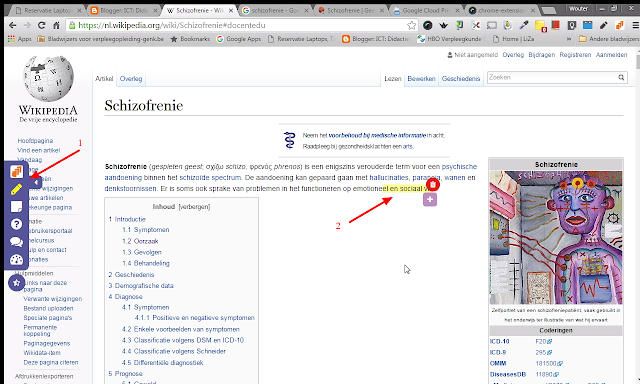Click the yellow sticky note extension with badge

coord(540,26)
